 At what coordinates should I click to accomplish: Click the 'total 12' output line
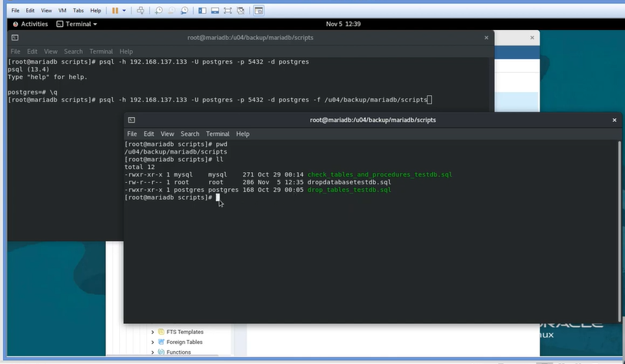click(x=139, y=167)
